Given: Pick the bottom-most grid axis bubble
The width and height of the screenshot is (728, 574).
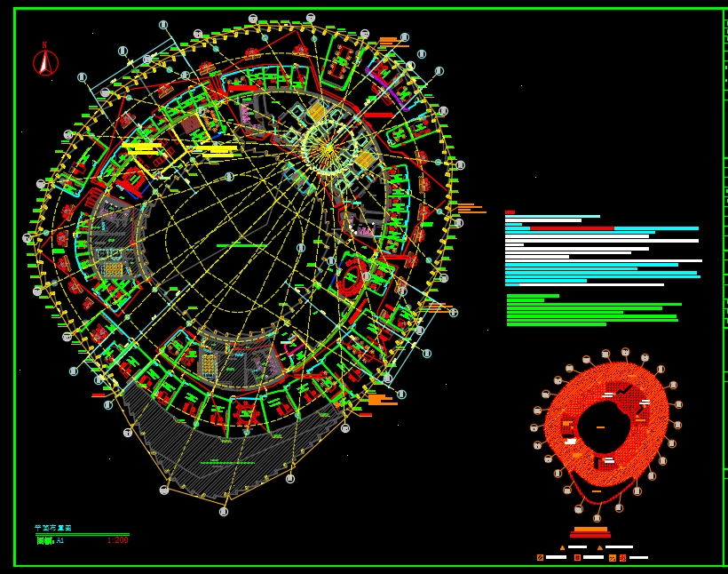Looking at the screenshot, I should pos(224,512).
